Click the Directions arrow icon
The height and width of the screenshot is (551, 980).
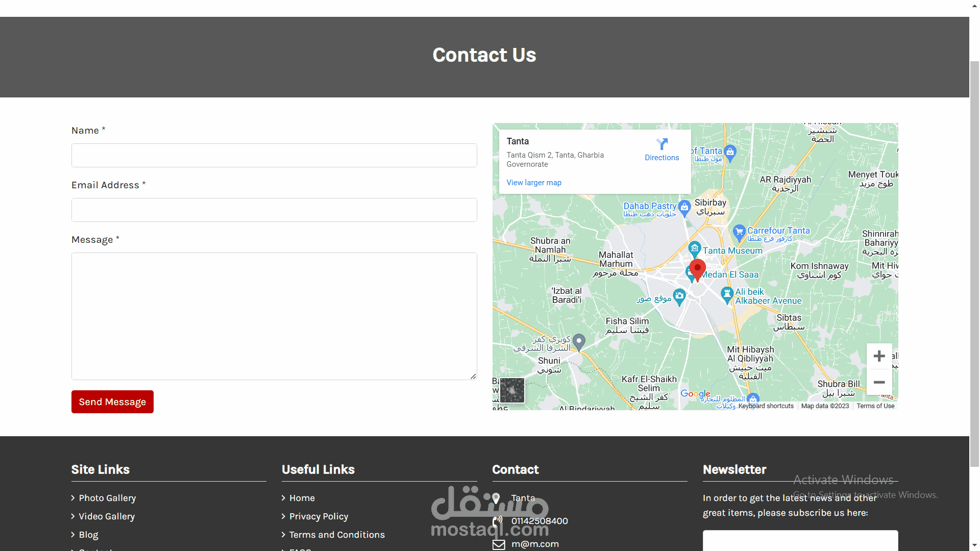pos(661,144)
